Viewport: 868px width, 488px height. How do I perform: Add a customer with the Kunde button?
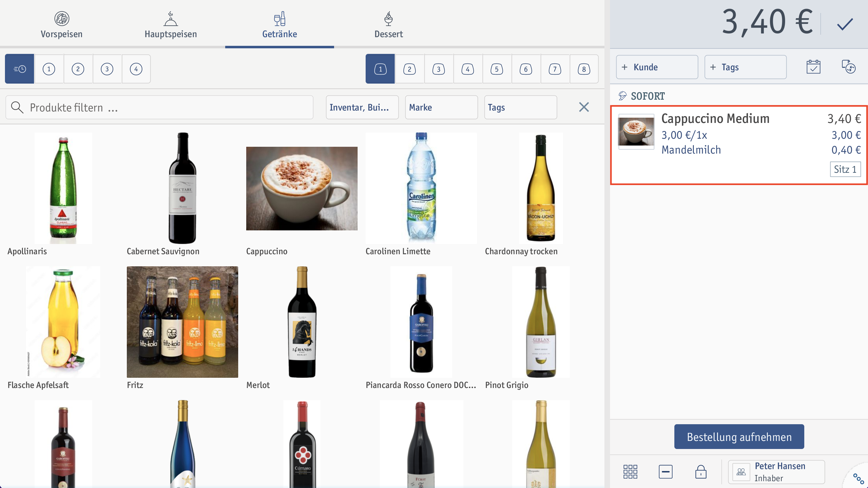coord(657,67)
